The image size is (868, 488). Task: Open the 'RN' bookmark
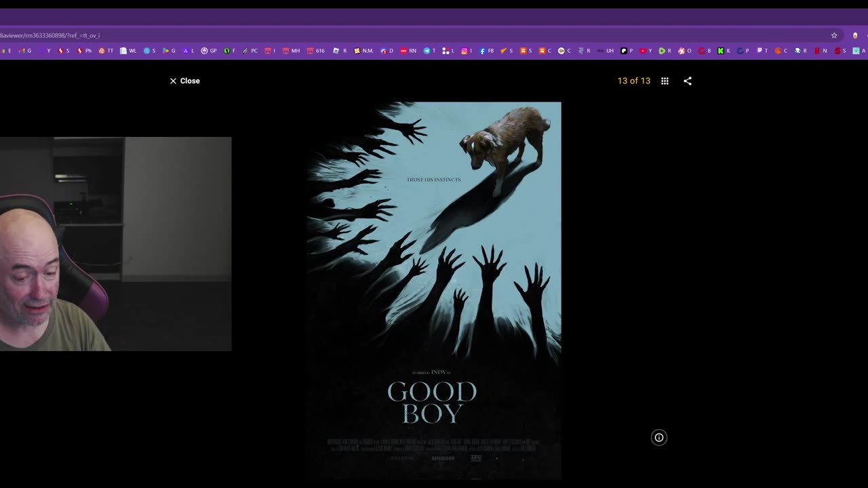pyautogui.click(x=408, y=51)
